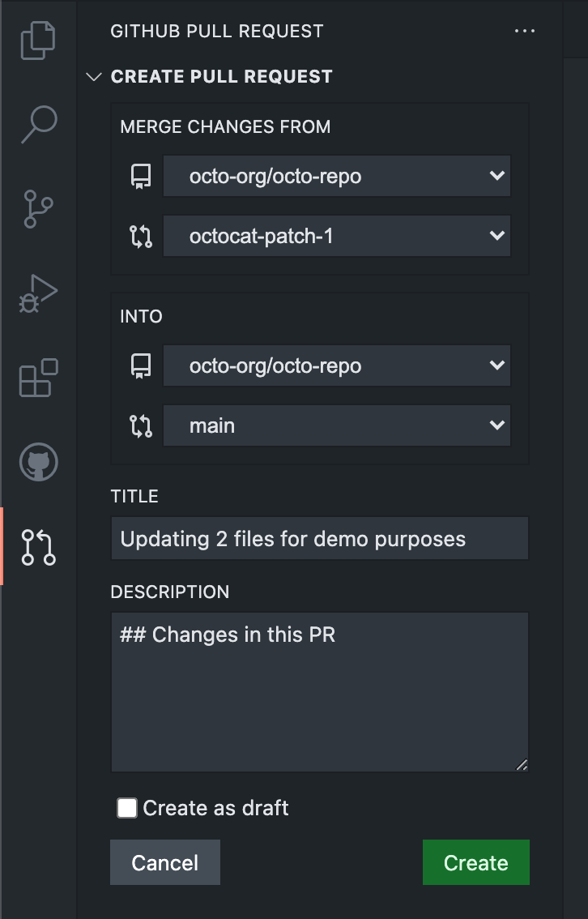The width and height of the screenshot is (588, 919).
Task: Open the octocat-patch-1 branch dropdown
Action: 337,236
